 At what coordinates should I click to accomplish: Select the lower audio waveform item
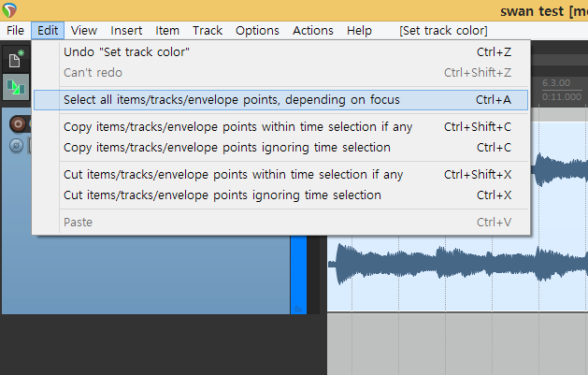point(457,273)
